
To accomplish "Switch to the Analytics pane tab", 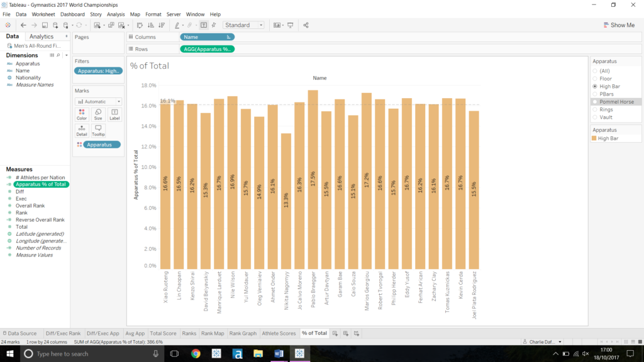I will [42, 36].
